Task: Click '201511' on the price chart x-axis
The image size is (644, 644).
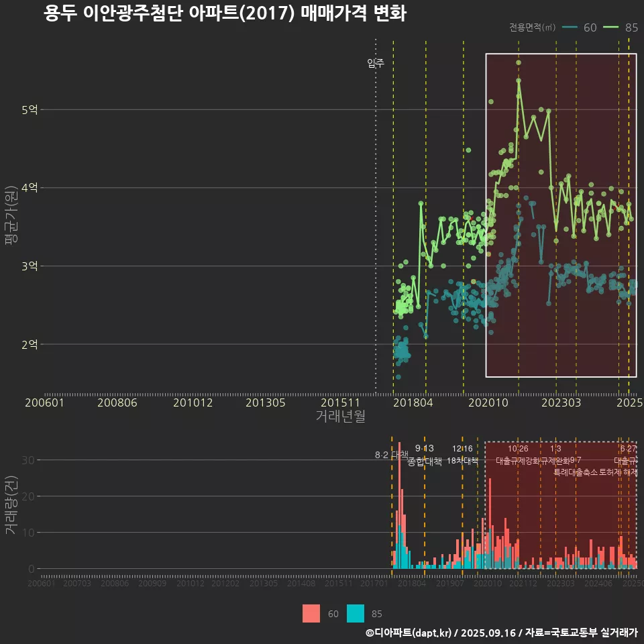Action: [x=341, y=402]
